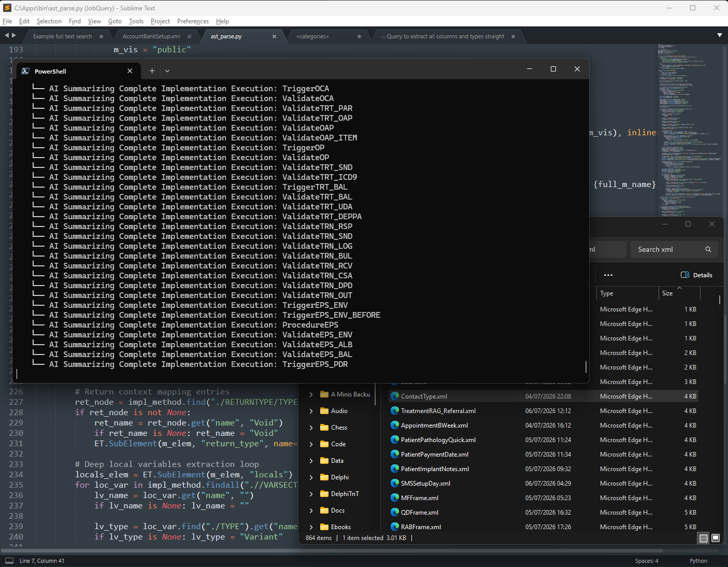
Task: Click the PowerShell tab icon
Action: [25, 71]
